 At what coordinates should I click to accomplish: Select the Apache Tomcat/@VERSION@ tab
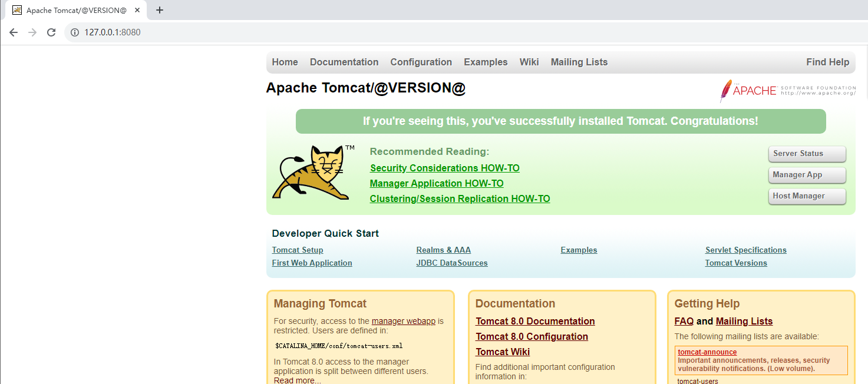pyautogui.click(x=77, y=10)
